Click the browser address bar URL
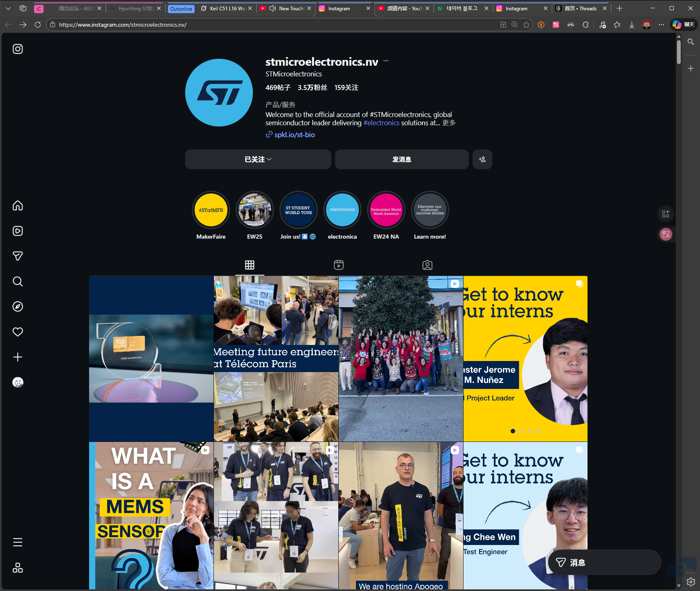Screen dimensions: 700x591 point(123,25)
